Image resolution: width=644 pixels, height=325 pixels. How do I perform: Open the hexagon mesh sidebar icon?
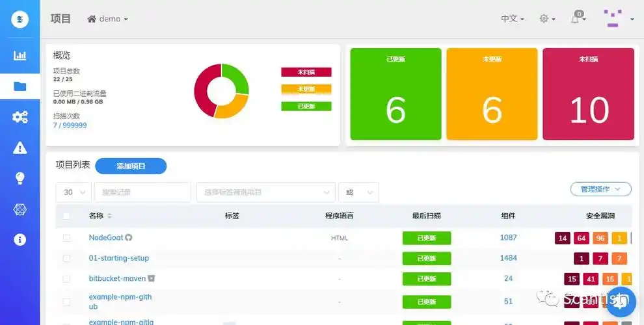(x=20, y=209)
